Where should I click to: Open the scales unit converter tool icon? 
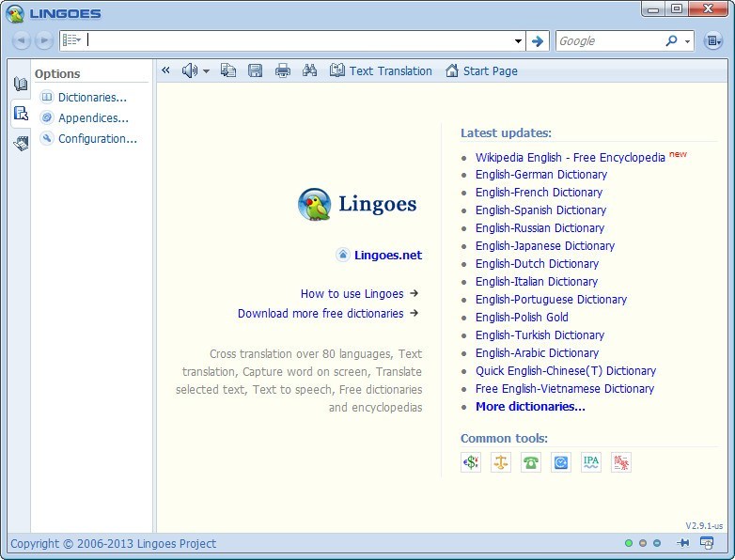[501, 462]
